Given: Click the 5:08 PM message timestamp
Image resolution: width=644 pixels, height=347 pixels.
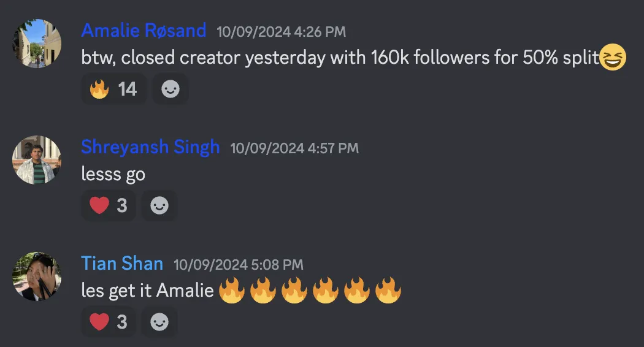Looking at the screenshot, I should pos(239,265).
